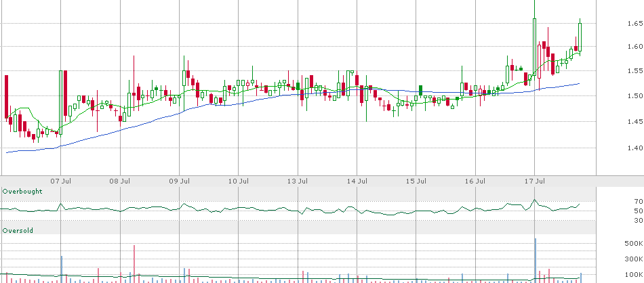Click the 1.45 price axis label
The image size is (644, 283).
(x=635, y=121)
